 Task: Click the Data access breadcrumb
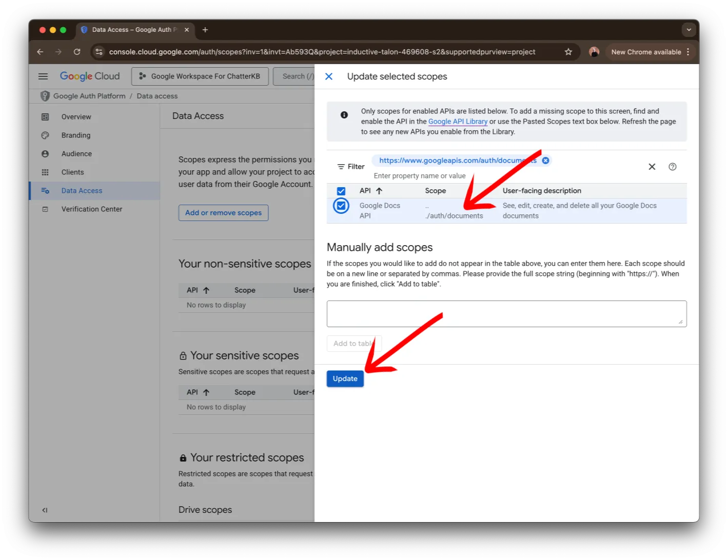click(157, 96)
